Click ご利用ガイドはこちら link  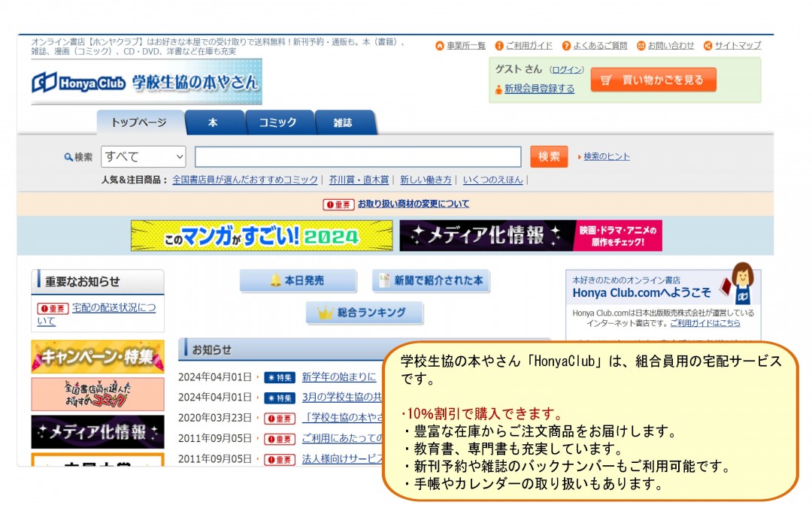point(704,323)
